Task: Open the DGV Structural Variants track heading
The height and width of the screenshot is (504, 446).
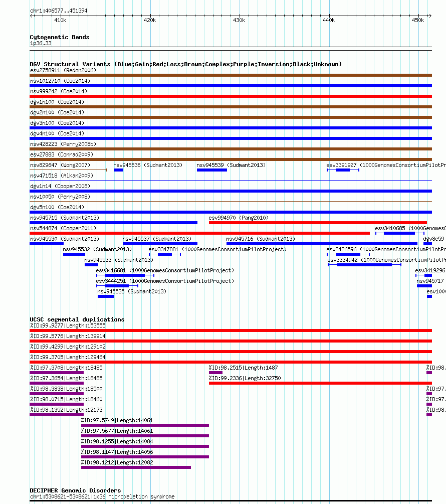Action: tap(185, 64)
